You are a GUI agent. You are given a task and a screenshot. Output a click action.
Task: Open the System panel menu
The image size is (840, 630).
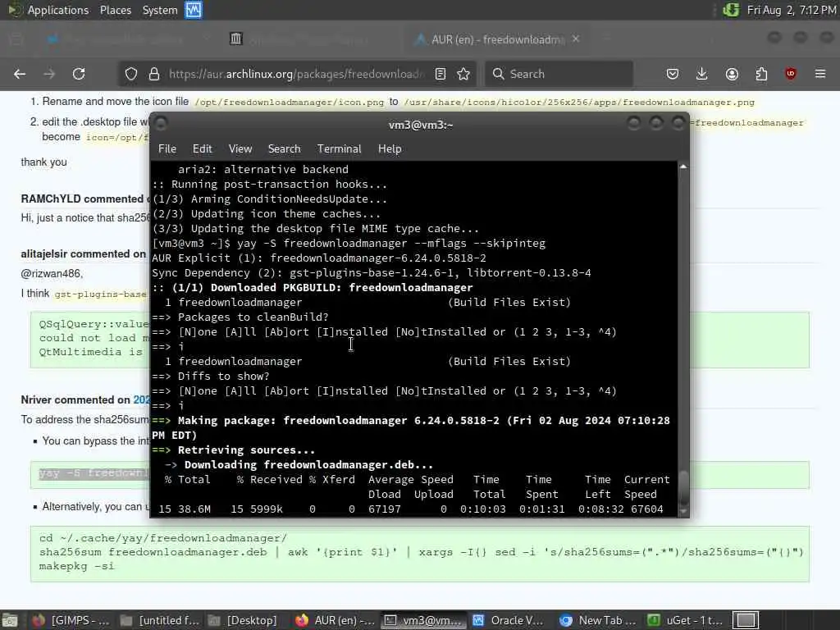[x=160, y=10]
